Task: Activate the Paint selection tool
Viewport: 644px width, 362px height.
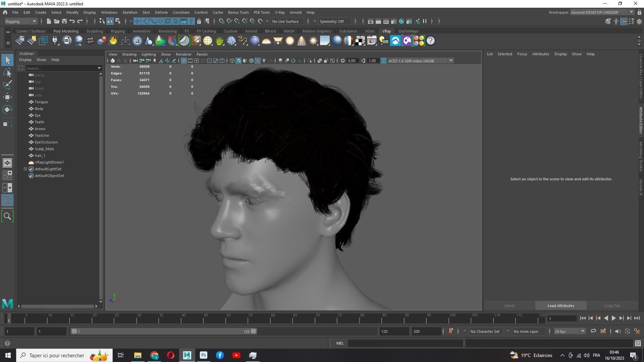Action: click(x=7, y=85)
